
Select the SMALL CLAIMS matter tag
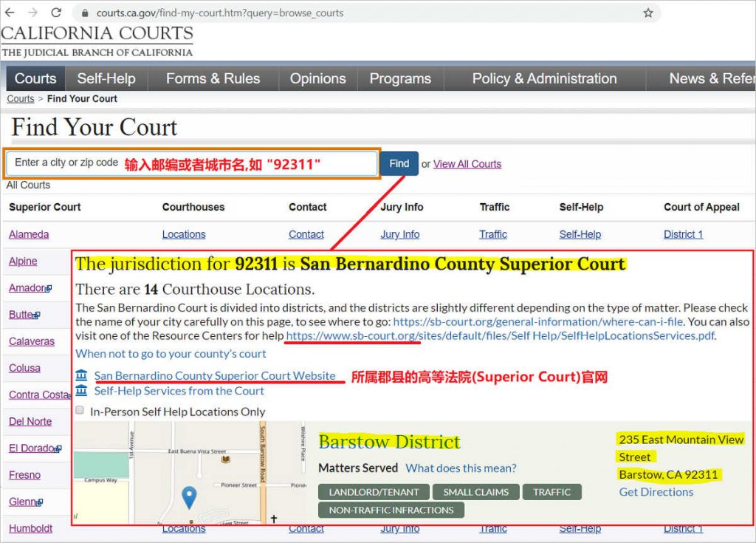(476, 492)
